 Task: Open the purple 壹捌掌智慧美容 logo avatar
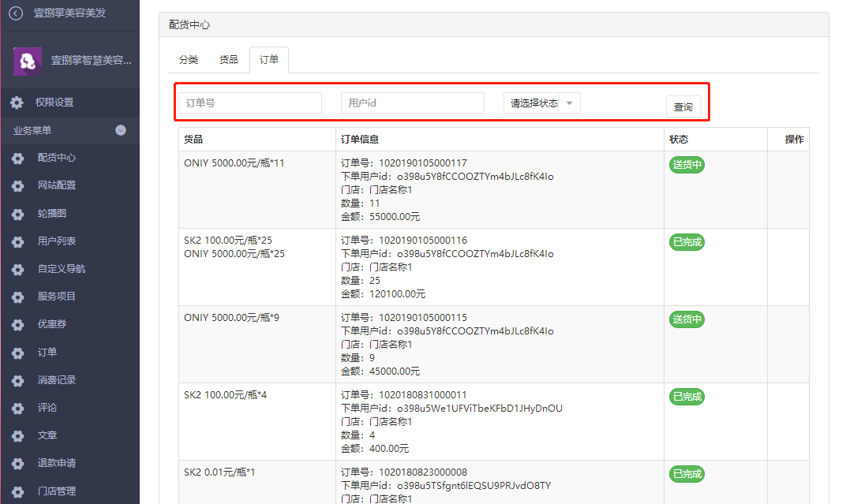coord(28,61)
